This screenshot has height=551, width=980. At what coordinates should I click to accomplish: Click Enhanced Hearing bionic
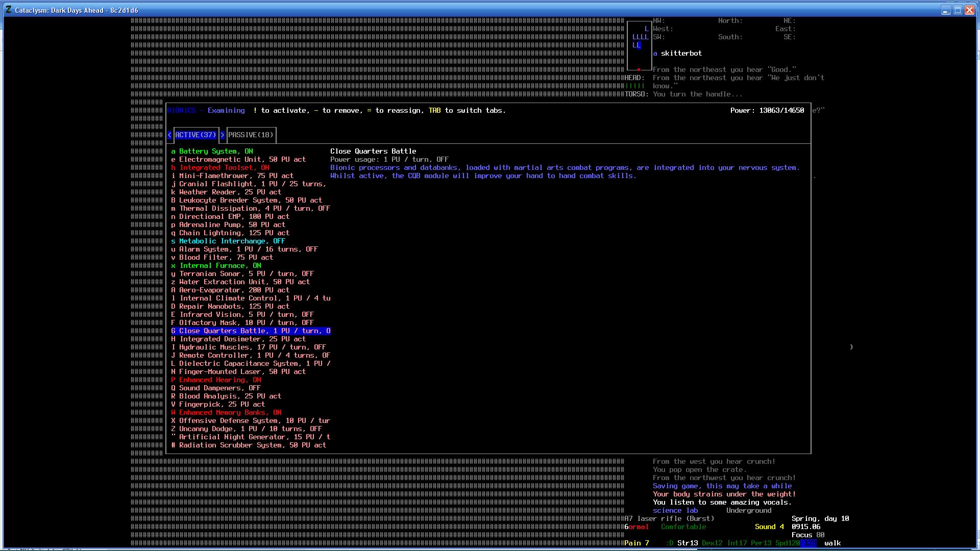point(216,380)
